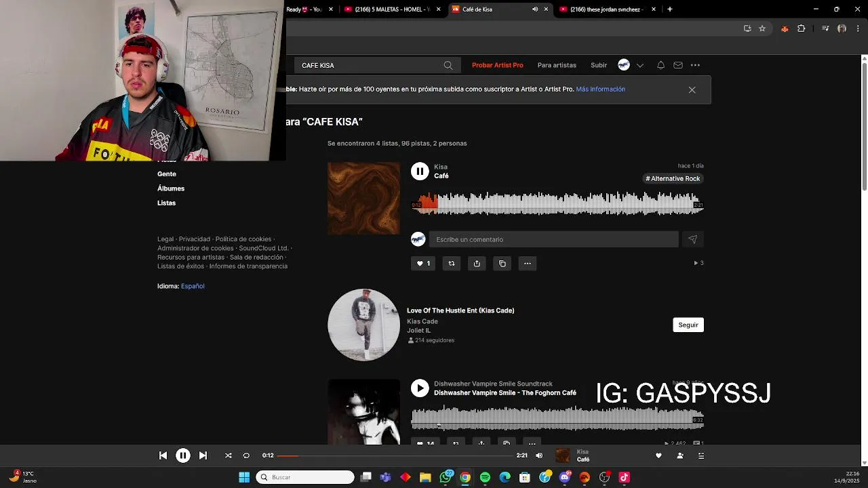Open the Café album artwork thumbnail
Screen dimensions: 868x488
[x=364, y=199]
